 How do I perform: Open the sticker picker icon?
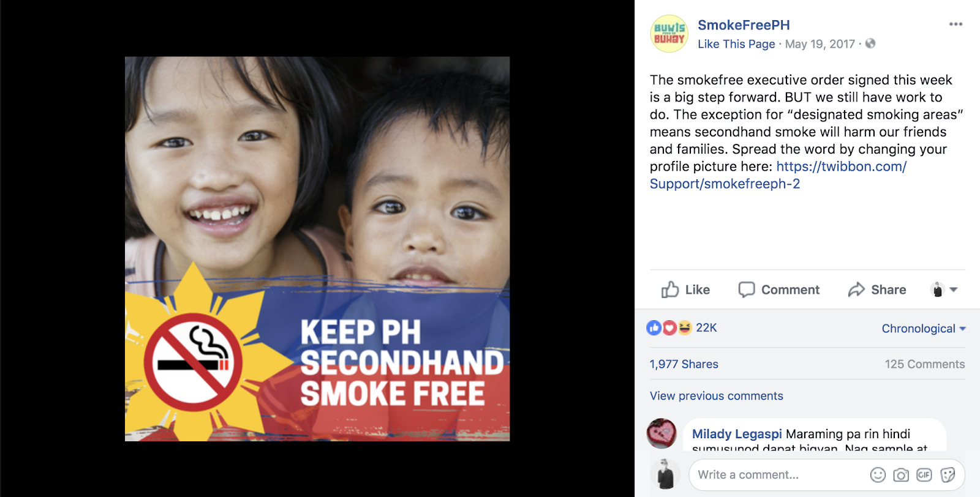click(948, 475)
